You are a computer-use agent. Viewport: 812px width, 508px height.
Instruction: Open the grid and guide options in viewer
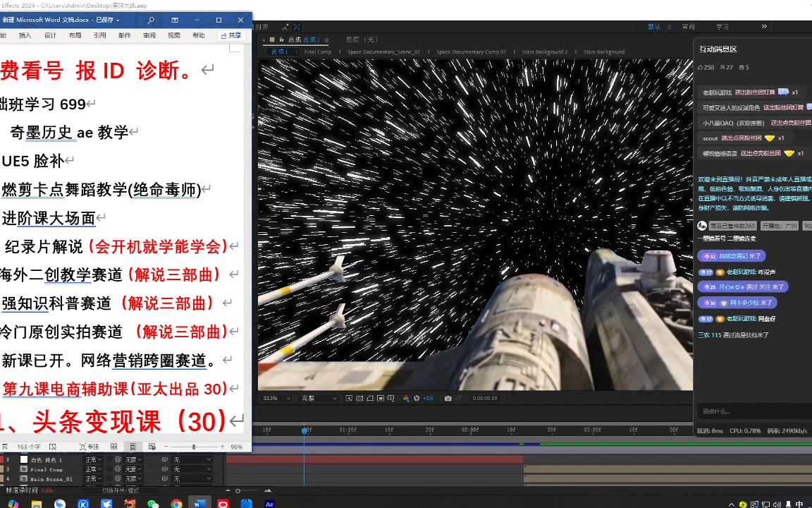(391, 398)
